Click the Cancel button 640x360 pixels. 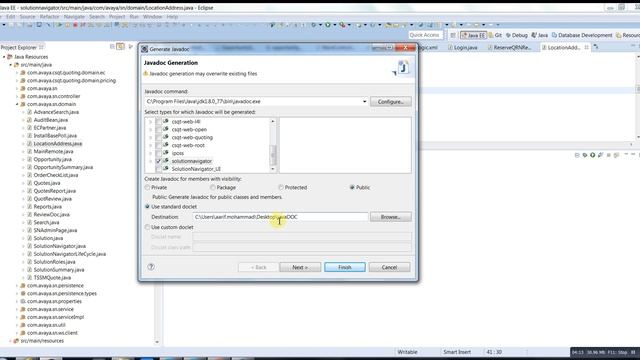point(389,267)
